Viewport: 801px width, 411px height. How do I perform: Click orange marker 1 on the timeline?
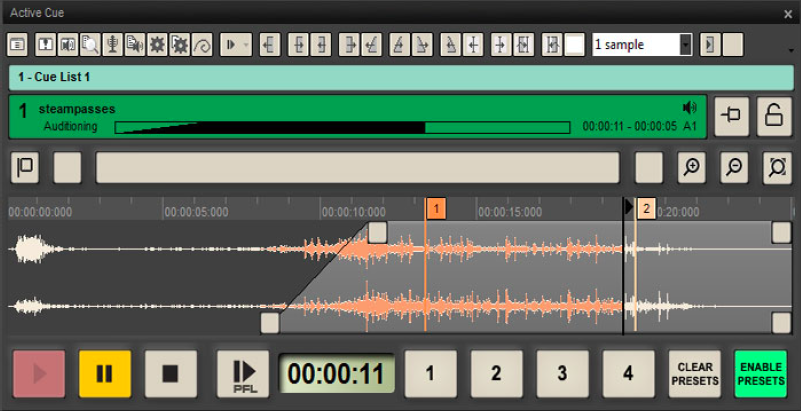pos(435,209)
